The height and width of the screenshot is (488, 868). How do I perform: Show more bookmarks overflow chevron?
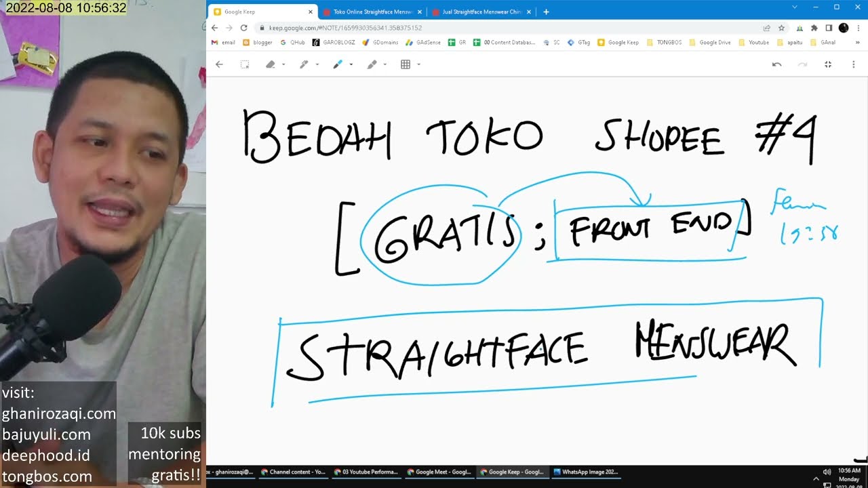[858, 42]
